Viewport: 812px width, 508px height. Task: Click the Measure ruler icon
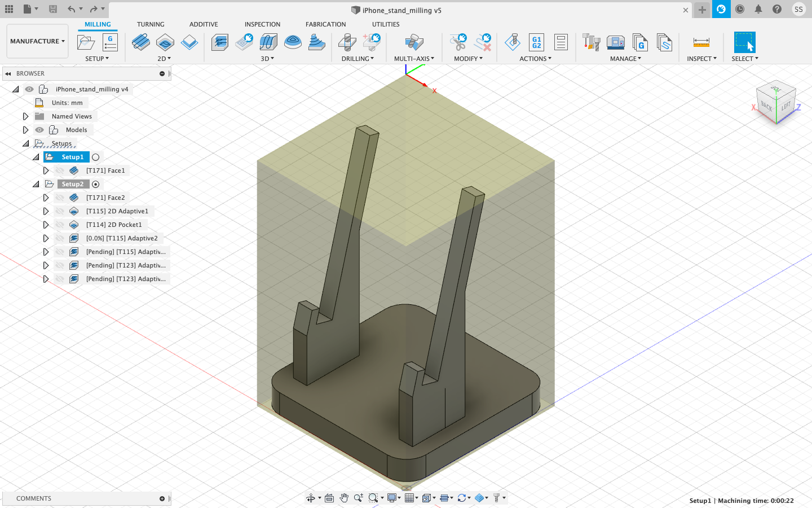(701, 42)
